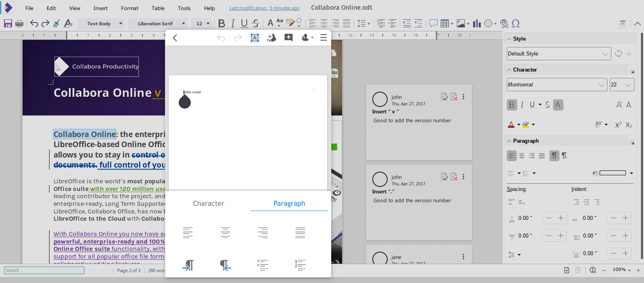
Task: Insert a chart using bar chart icon
Action: point(477,23)
